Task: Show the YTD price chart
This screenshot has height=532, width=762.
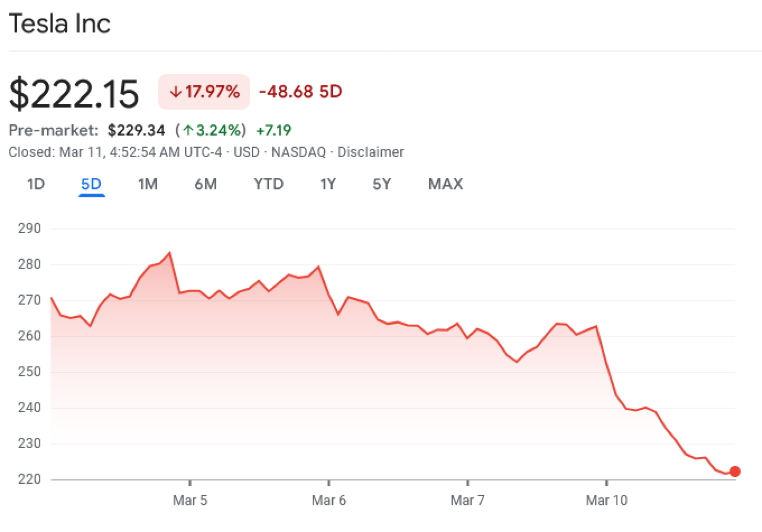Action: click(x=268, y=184)
